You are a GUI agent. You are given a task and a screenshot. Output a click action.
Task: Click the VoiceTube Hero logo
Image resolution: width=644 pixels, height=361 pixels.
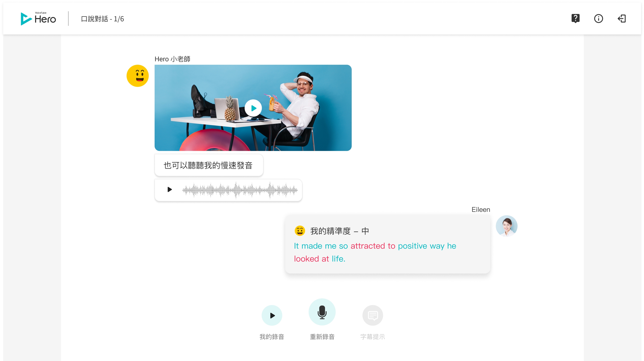pyautogui.click(x=38, y=19)
